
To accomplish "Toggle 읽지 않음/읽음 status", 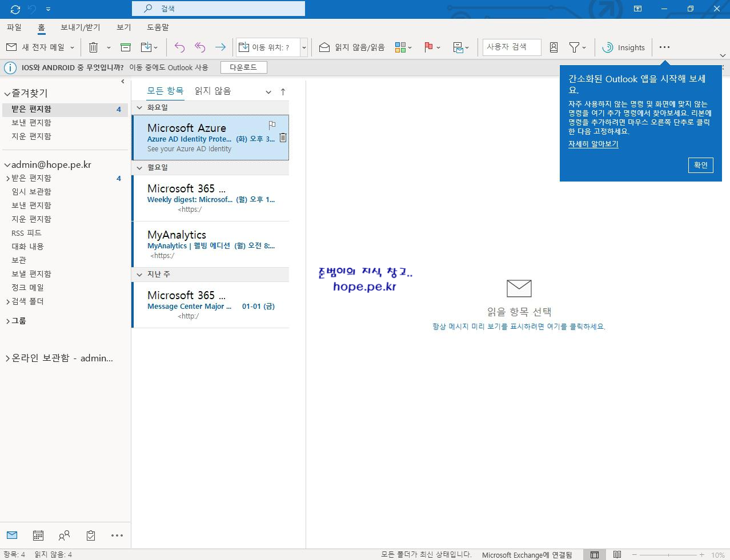I will 352,47.
